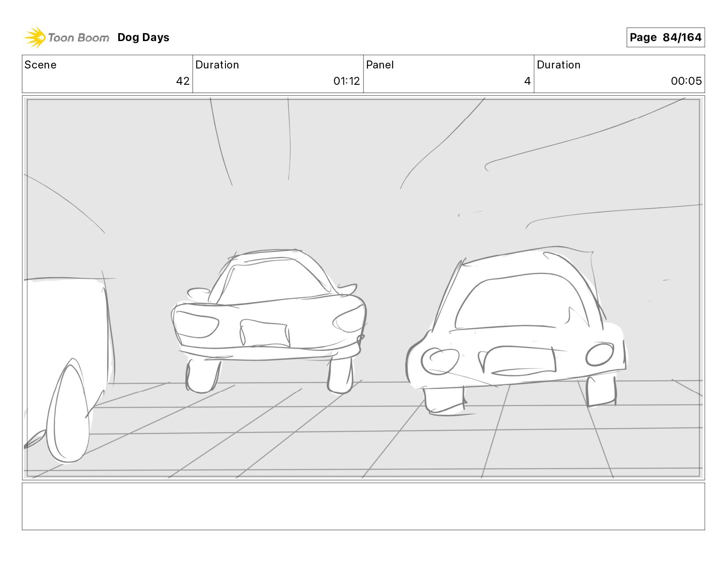This screenshot has width=728, height=563.
Task: Click panel number value '4'
Action: tap(527, 81)
